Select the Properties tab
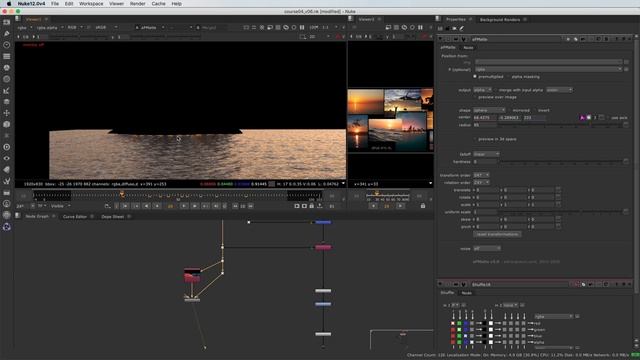 click(x=456, y=20)
